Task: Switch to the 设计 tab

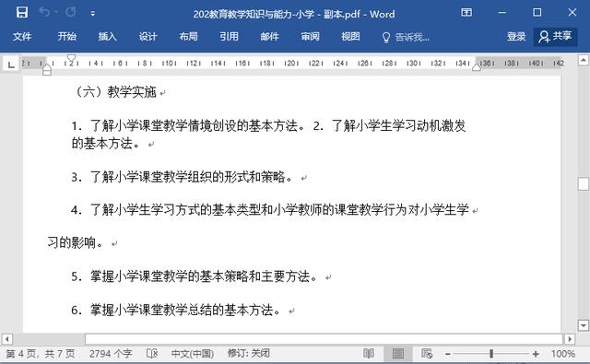Action: point(147,37)
